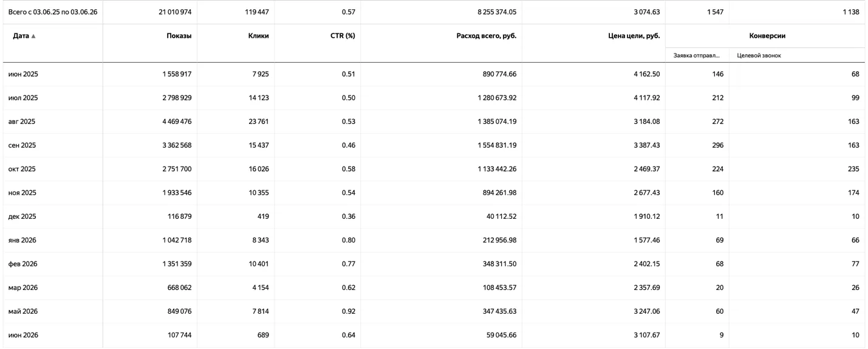Click the фев 2026 date cell
Image resolution: width=868 pixels, height=349 pixels.
(x=23, y=264)
